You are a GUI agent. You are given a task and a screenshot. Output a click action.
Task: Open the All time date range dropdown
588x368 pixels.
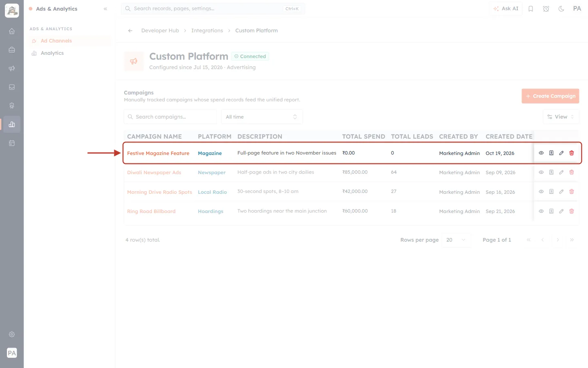click(262, 117)
